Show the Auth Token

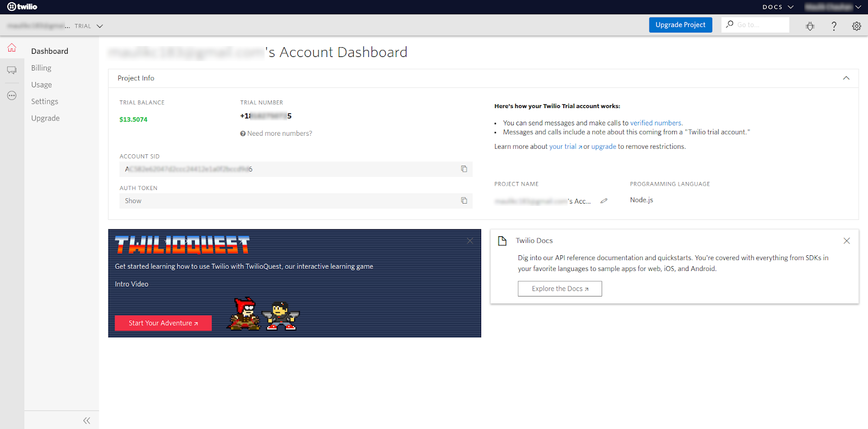(x=133, y=201)
